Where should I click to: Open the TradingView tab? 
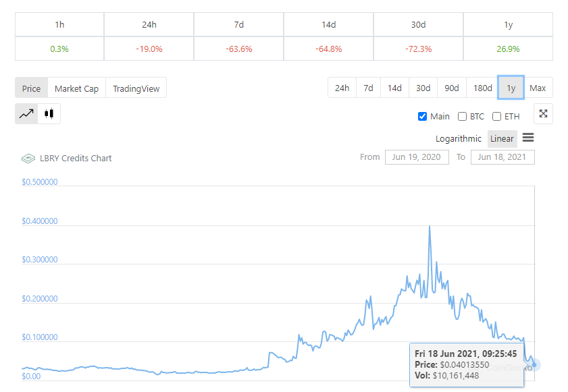(136, 88)
